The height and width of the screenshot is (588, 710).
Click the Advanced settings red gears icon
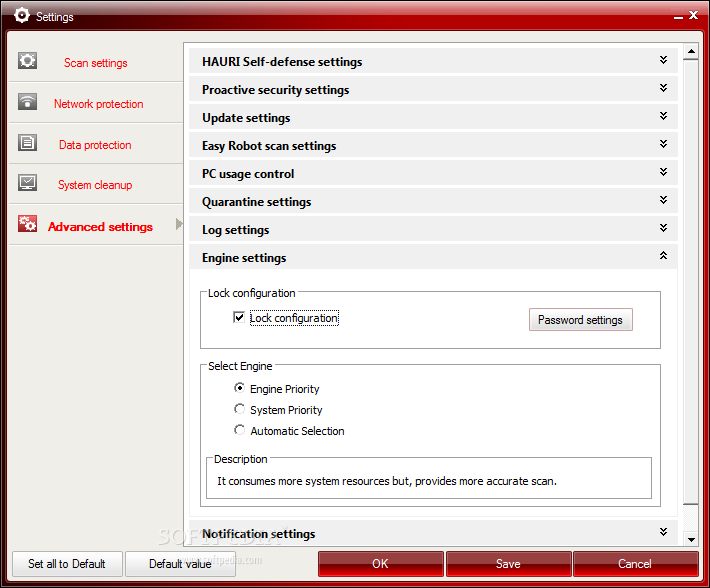tap(27, 224)
